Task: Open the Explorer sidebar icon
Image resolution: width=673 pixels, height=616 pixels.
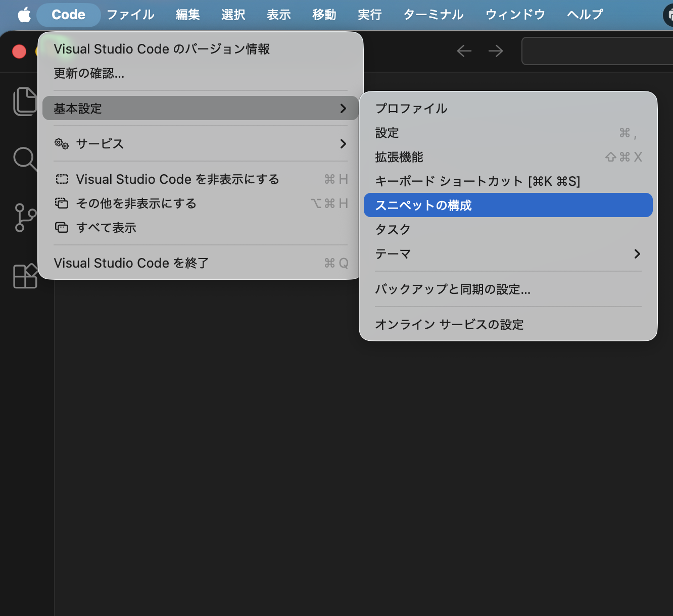Action: click(x=25, y=101)
